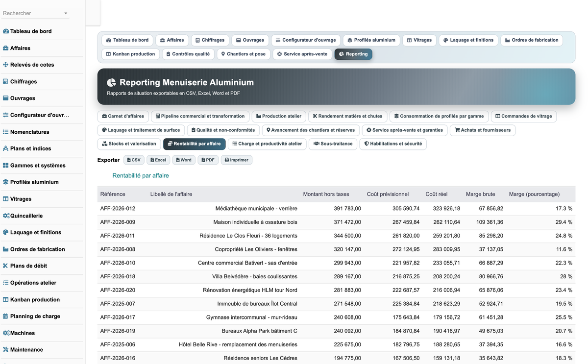The width and height of the screenshot is (588, 364).
Task: Show the Carnet d'affaires report
Action: click(123, 116)
